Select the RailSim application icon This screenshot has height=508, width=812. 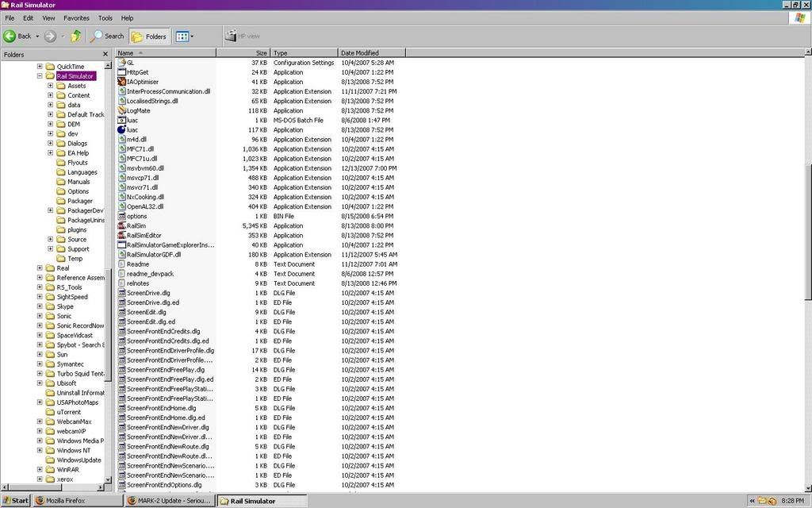click(121, 225)
